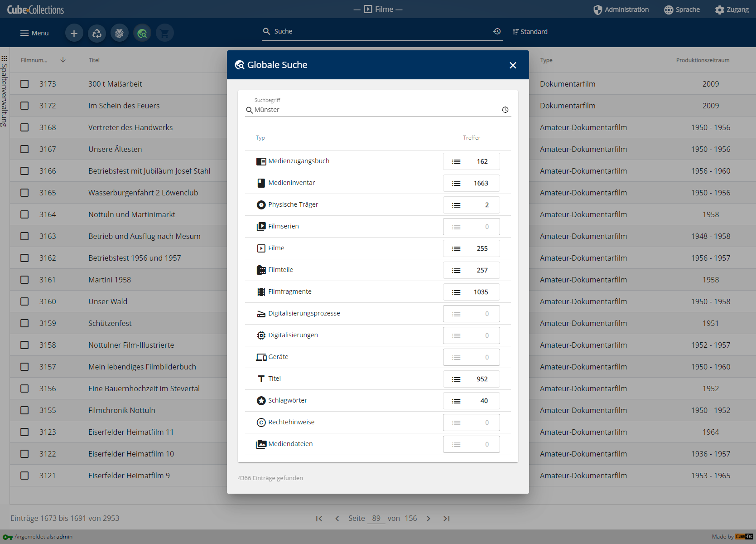This screenshot has height=544, width=756.
Task: Click the Suchbegriff field containing Münster
Action: [376, 110]
